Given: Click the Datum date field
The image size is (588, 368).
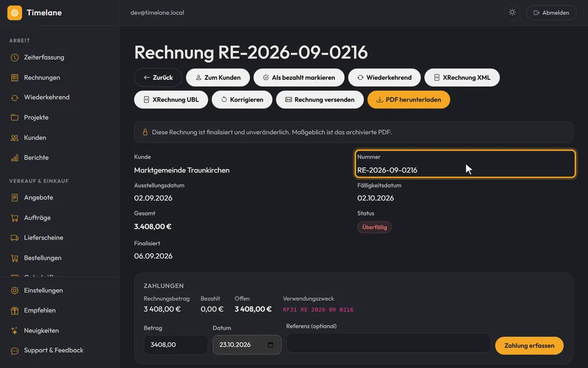Looking at the screenshot, I should [247, 345].
